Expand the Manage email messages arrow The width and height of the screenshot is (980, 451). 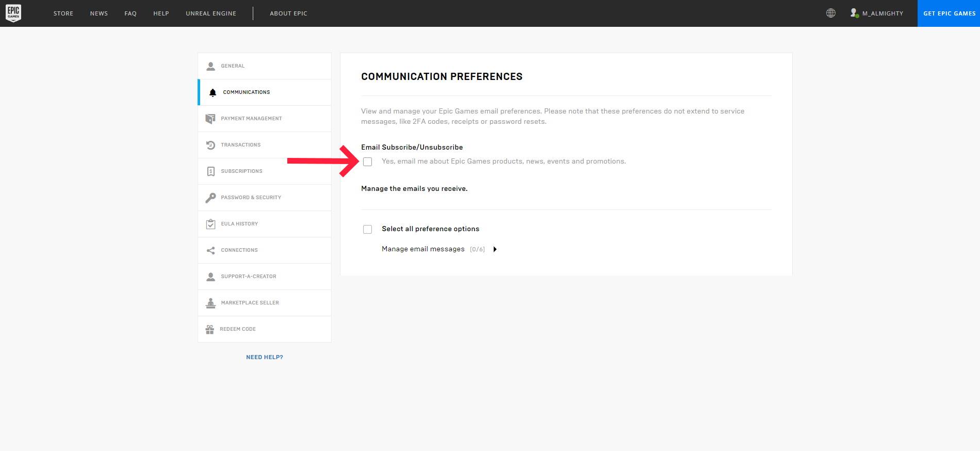pyautogui.click(x=495, y=249)
